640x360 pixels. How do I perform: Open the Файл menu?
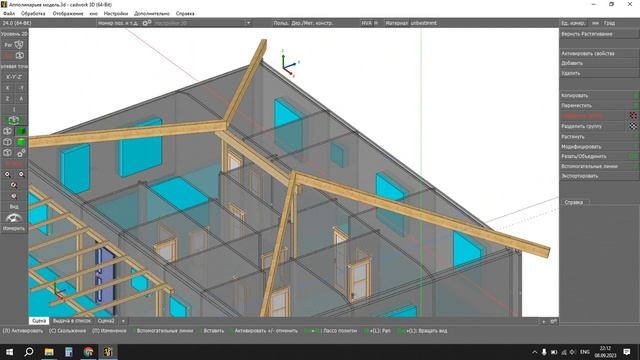[9, 13]
